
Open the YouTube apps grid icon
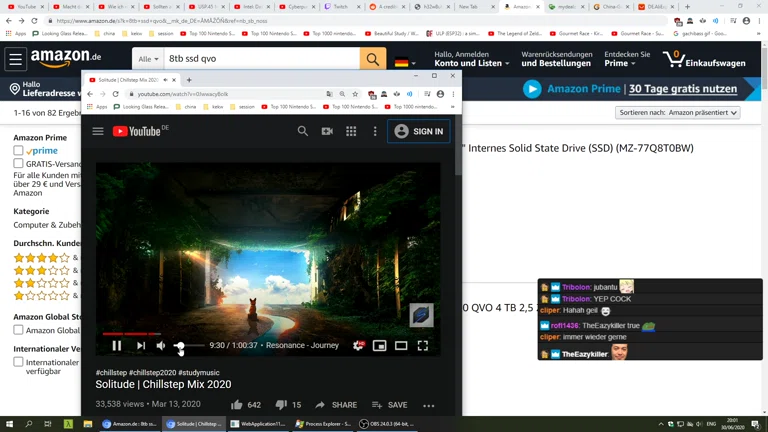[x=351, y=131]
